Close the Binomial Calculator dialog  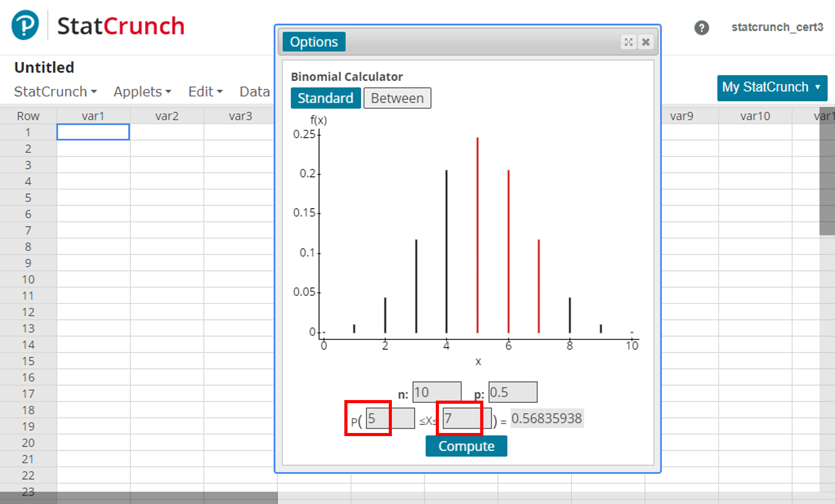click(646, 42)
